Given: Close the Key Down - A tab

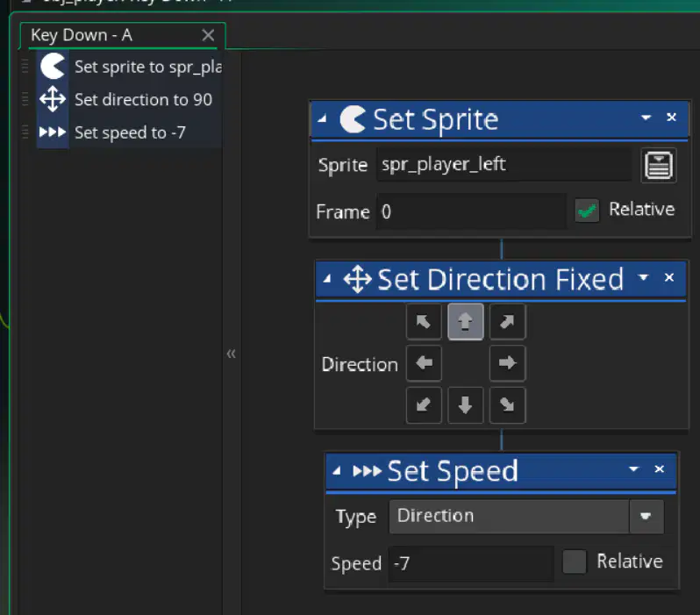Looking at the screenshot, I should coord(208,35).
